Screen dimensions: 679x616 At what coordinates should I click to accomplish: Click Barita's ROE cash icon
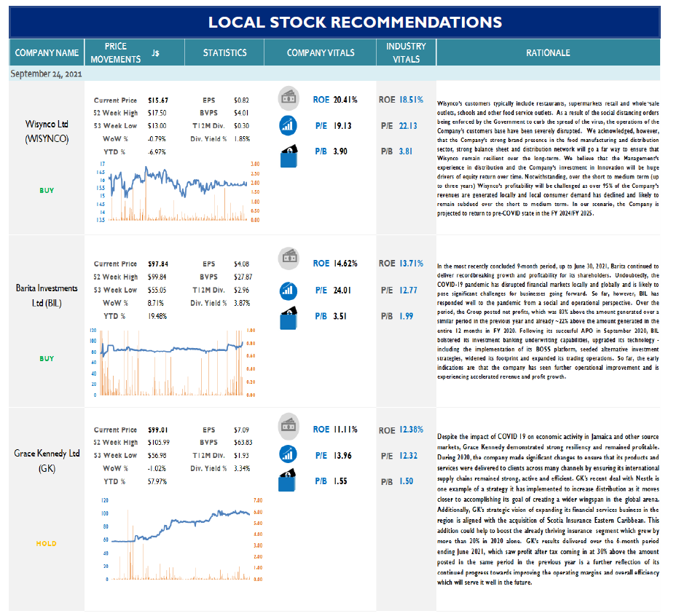pos(289,258)
